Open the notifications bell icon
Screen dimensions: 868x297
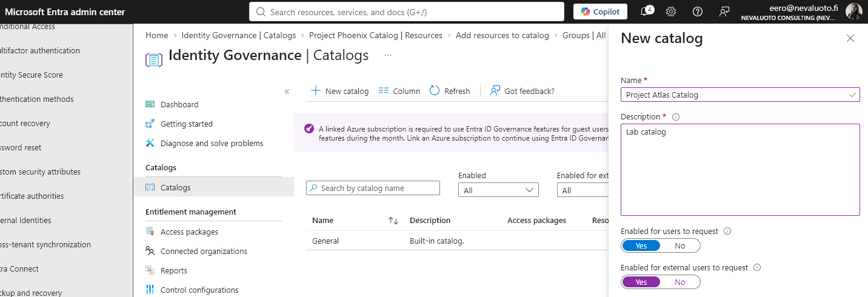click(645, 12)
